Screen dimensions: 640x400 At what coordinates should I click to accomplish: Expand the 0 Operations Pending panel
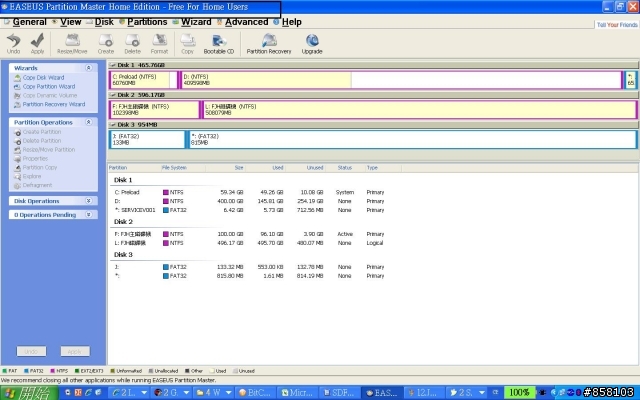[x=89, y=215]
